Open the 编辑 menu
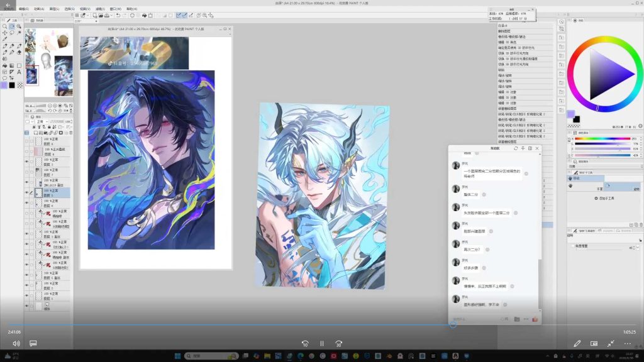 24,9
